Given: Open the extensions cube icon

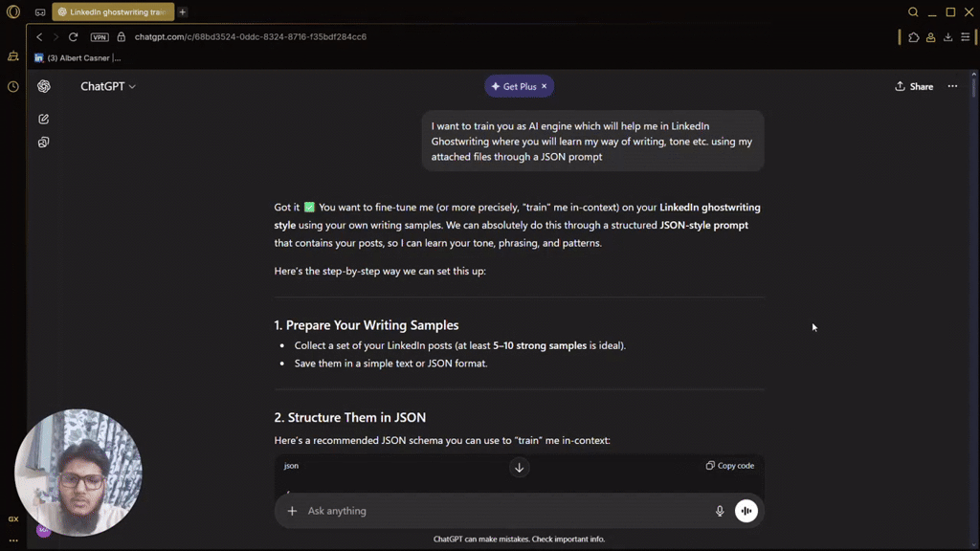Looking at the screenshot, I should pyautogui.click(x=914, y=37).
